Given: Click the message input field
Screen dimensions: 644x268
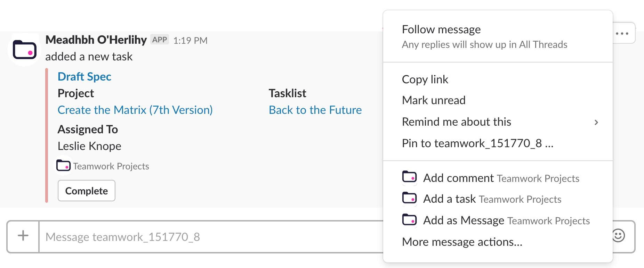Looking at the screenshot, I should click(x=209, y=237).
